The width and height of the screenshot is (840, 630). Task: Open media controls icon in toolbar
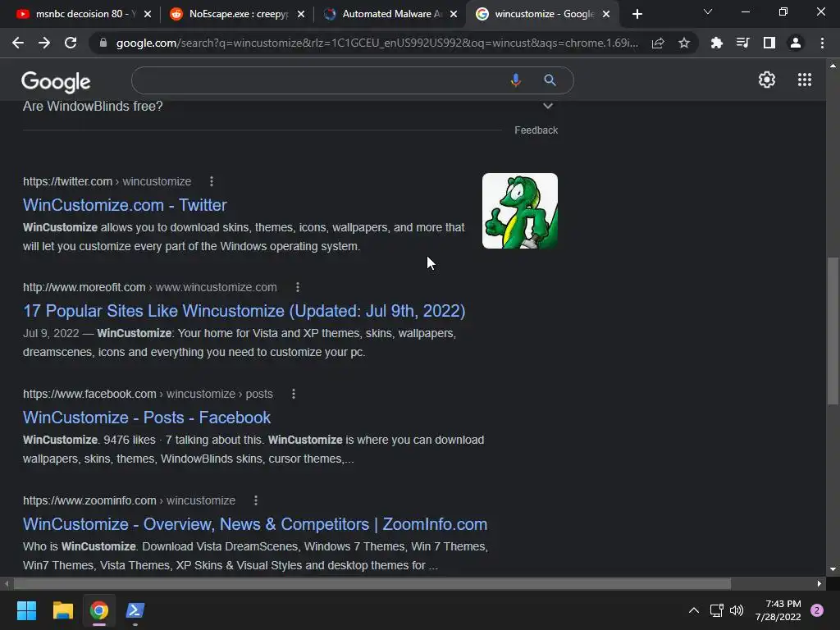click(742, 43)
